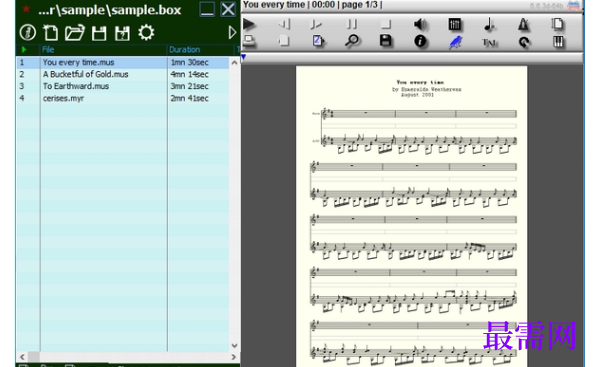Open settings gear icon
Viewport: 595px width, 367px height.
(146, 33)
